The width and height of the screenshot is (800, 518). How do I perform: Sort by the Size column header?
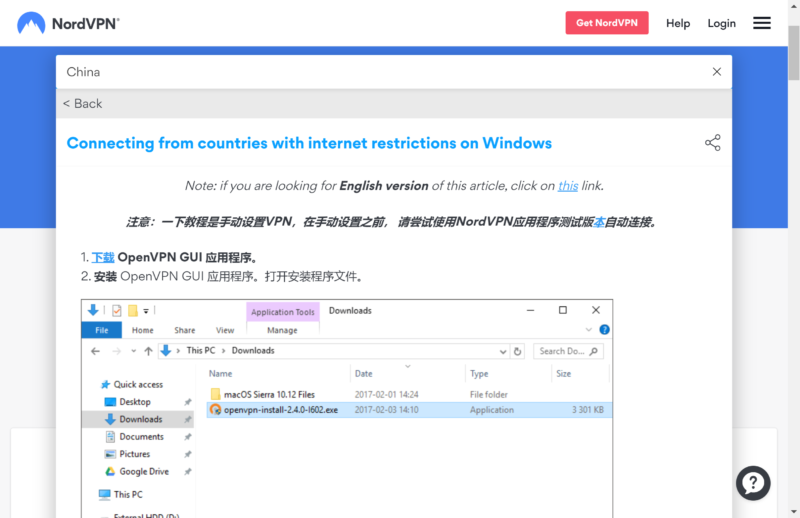click(563, 374)
